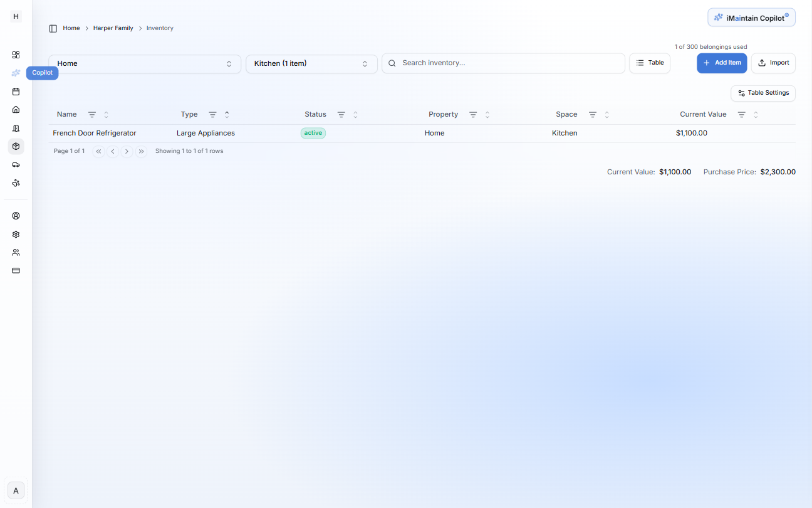Click the Add Item button

(x=722, y=63)
